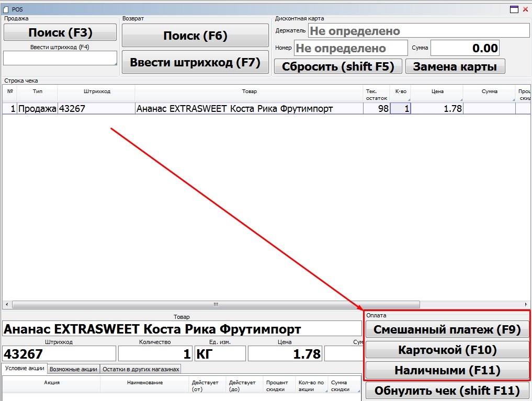Select the Условие акции tab
Image resolution: width=532 pixels, height=401 pixels.
click(24, 369)
